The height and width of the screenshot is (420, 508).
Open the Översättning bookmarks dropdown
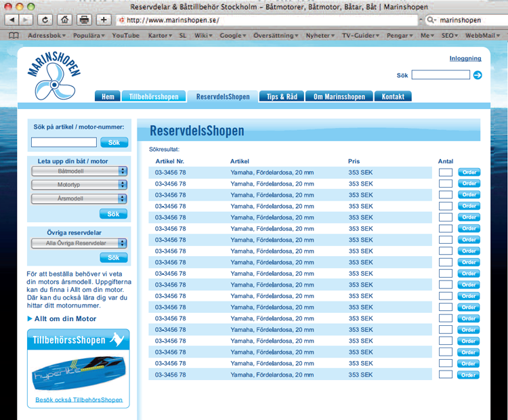pyautogui.click(x=276, y=35)
